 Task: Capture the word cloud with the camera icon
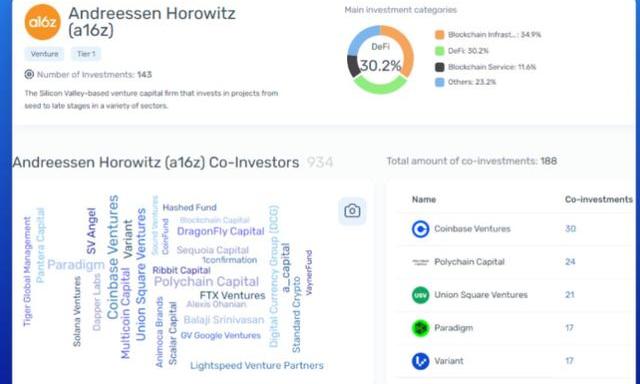point(352,211)
